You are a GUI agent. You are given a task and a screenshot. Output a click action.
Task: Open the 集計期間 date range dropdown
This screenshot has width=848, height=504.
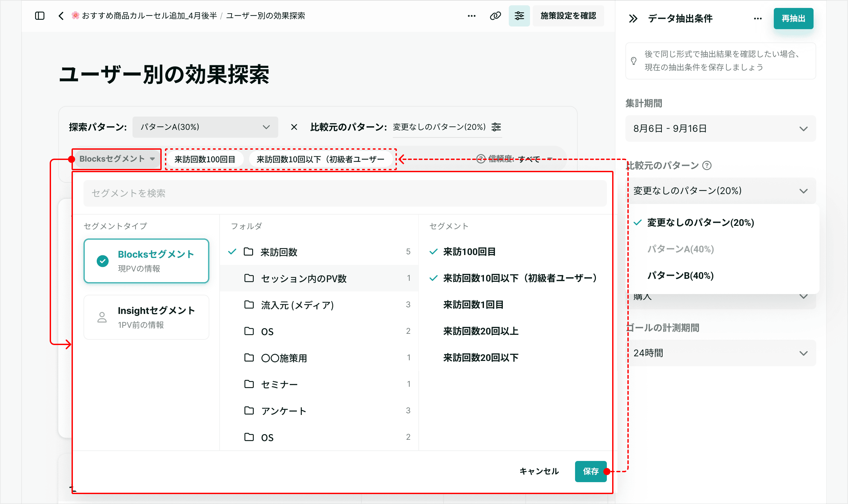(x=720, y=129)
